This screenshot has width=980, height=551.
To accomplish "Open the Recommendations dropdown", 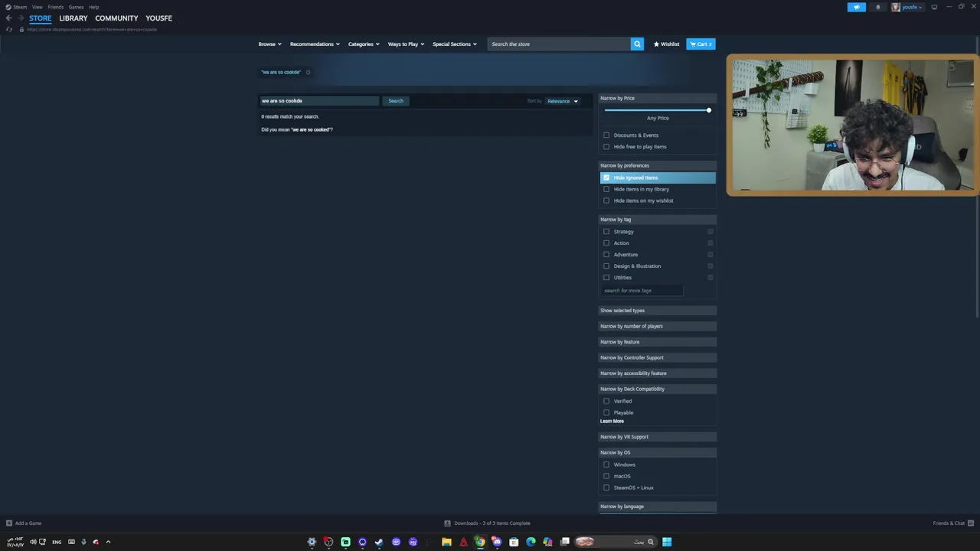I will pos(315,44).
